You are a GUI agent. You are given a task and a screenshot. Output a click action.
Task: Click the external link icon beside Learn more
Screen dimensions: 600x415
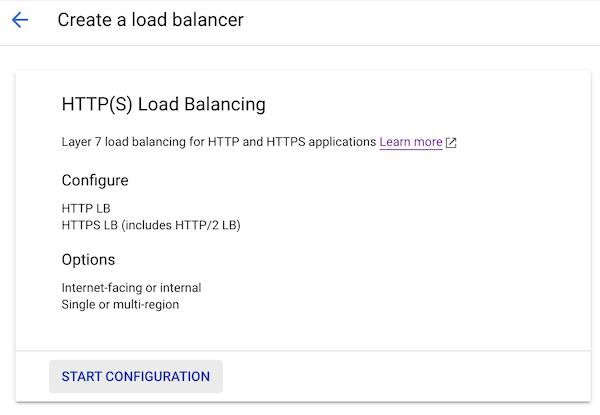(451, 143)
